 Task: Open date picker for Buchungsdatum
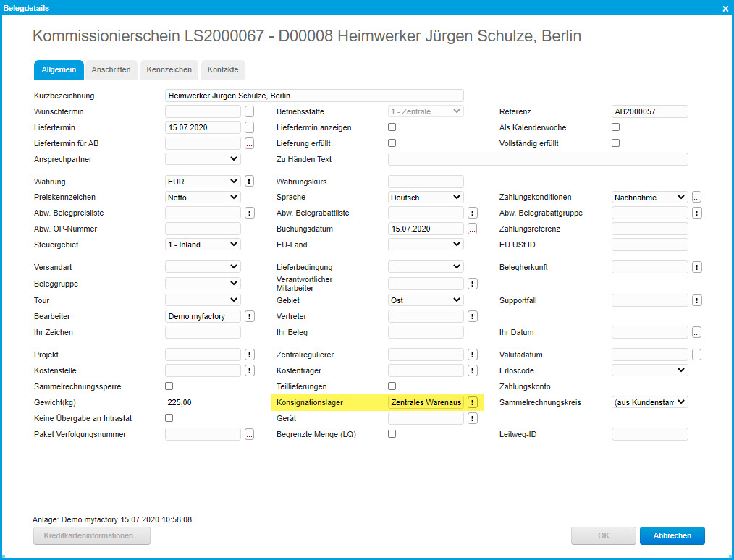coord(473,229)
